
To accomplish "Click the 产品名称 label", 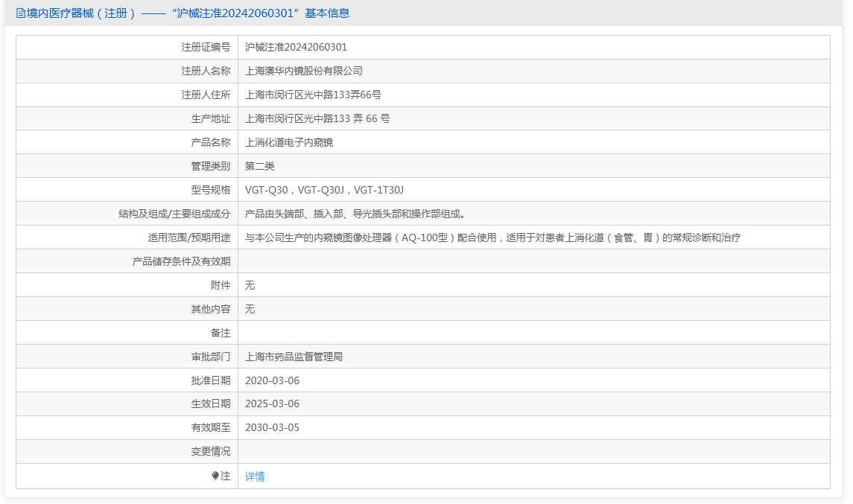I will pos(211,142).
